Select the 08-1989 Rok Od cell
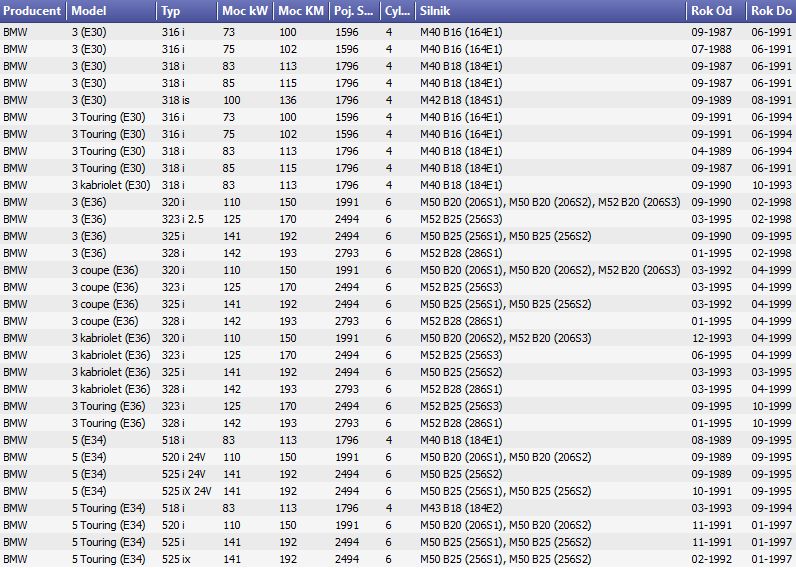 [x=711, y=440]
